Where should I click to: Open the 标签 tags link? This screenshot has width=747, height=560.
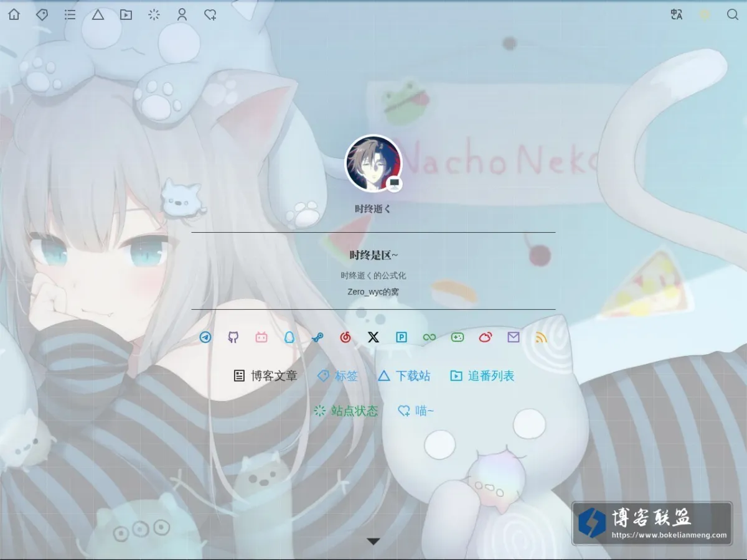point(337,376)
